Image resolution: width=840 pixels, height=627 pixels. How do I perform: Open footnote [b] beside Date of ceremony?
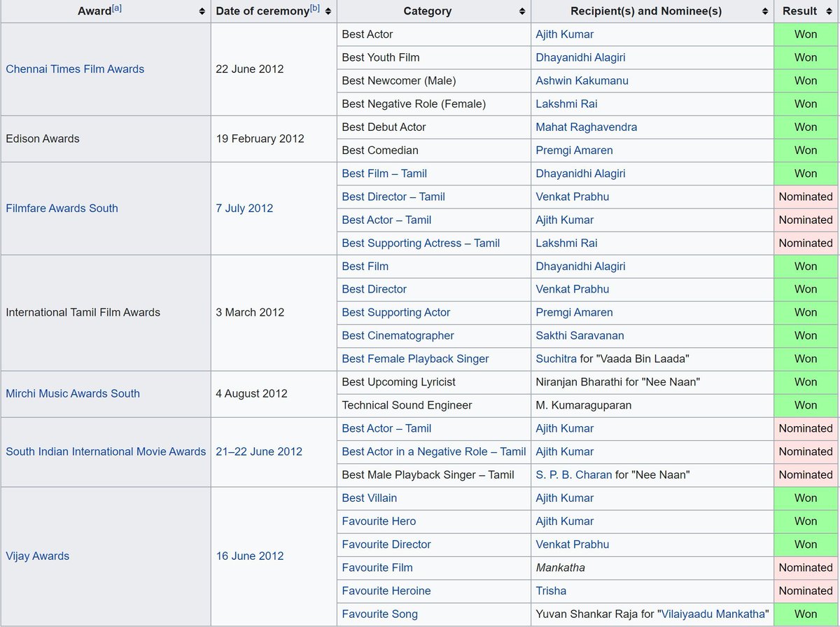[315, 8]
